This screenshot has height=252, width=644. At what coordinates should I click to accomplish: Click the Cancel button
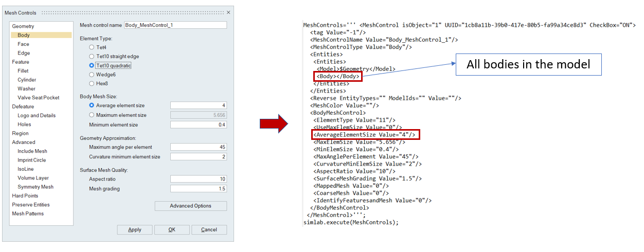point(209,230)
